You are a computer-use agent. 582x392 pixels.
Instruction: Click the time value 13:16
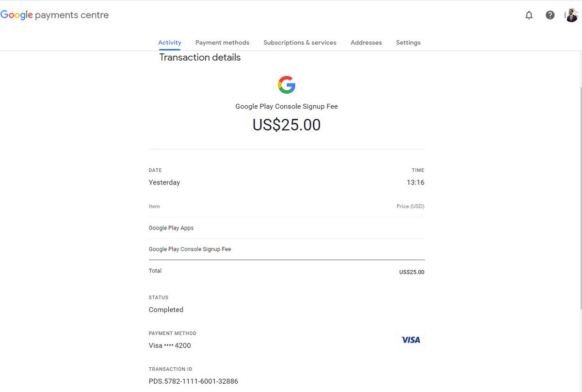pos(416,182)
